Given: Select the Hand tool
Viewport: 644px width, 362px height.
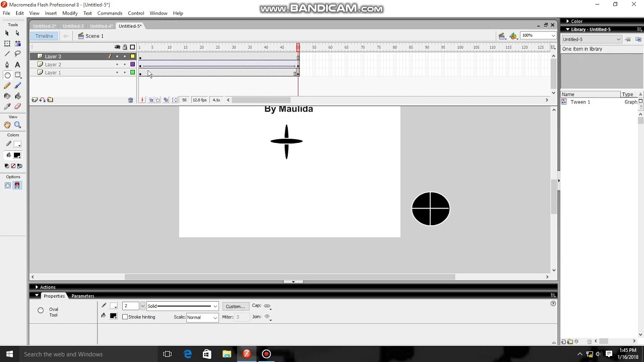Looking at the screenshot, I should pos(7,125).
